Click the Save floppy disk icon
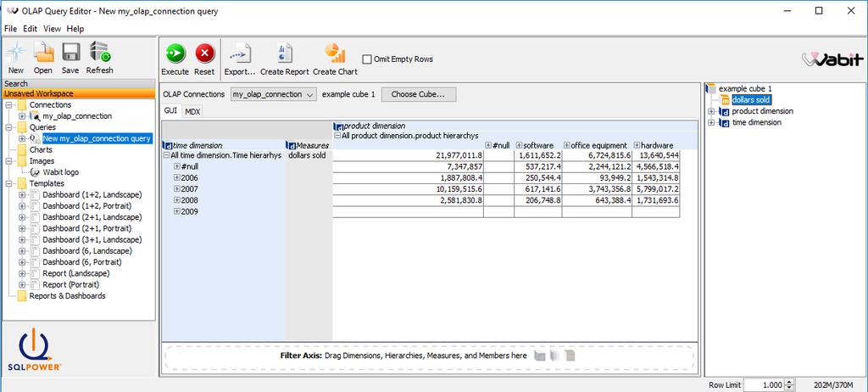Viewport: 868px width, 392px height. 71,53
